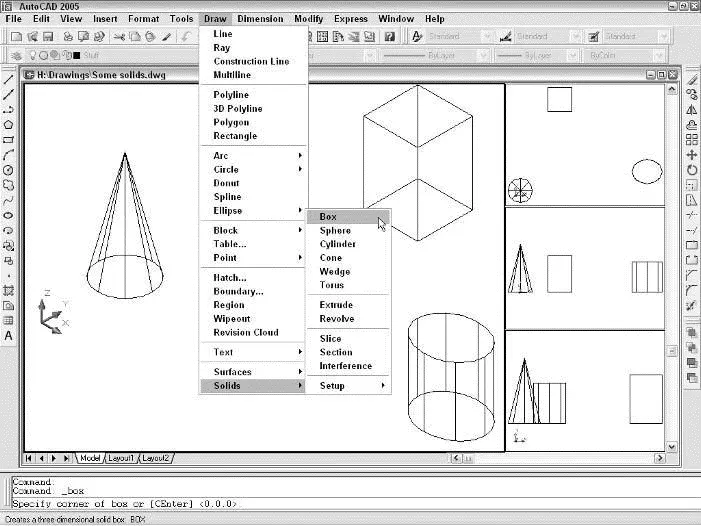
Task: Click the vertical scrollbar down arrow
Action: point(671,445)
